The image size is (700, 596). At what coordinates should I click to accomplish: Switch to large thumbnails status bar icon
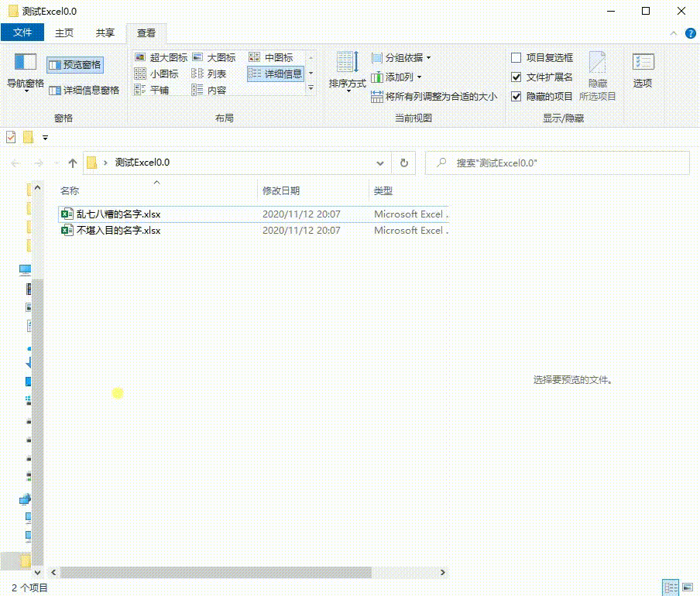tap(688, 587)
